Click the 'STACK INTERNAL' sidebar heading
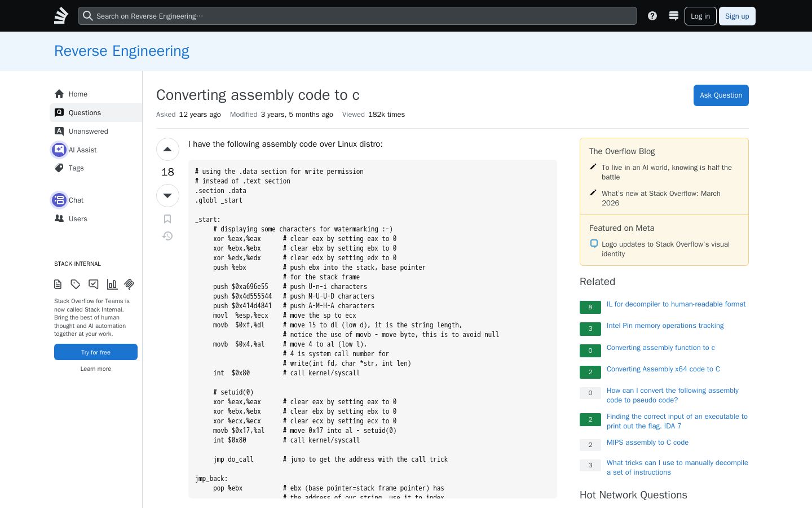This screenshot has height=508, width=812. (x=77, y=264)
